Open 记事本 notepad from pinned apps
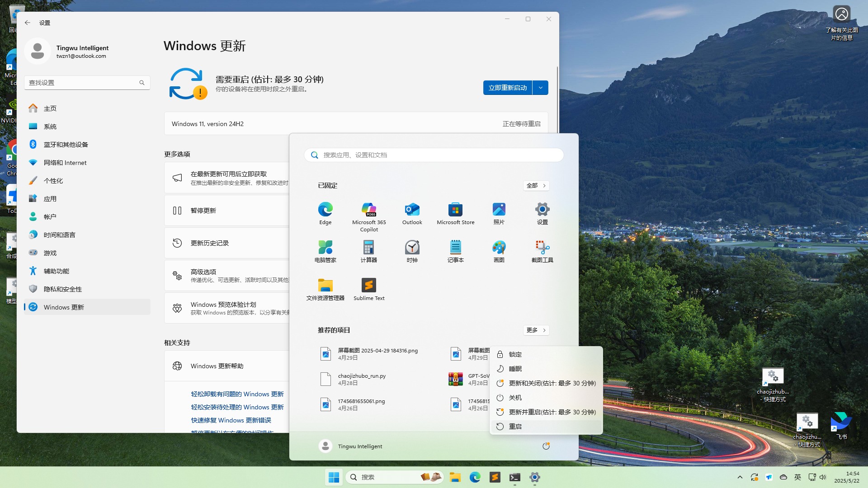The height and width of the screenshot is (488, 868). (455, 251)
